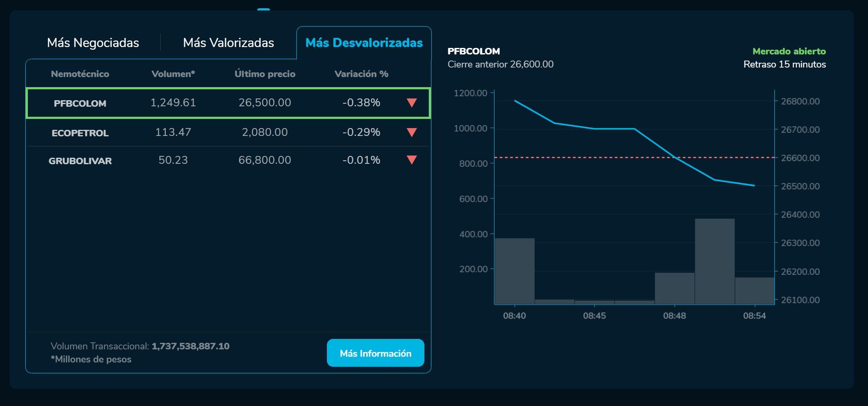
Task: Click the Último precio column header
Action: 265,74
